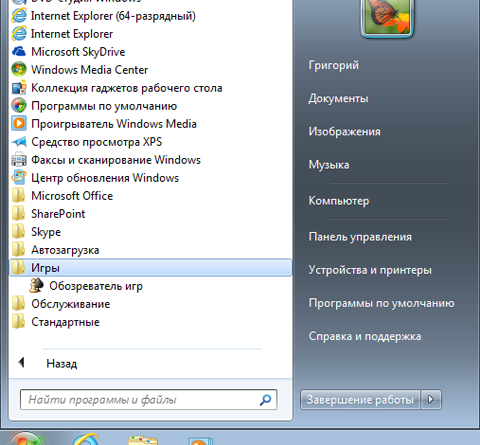Go back via the Назад label

[x=62, y=363]
